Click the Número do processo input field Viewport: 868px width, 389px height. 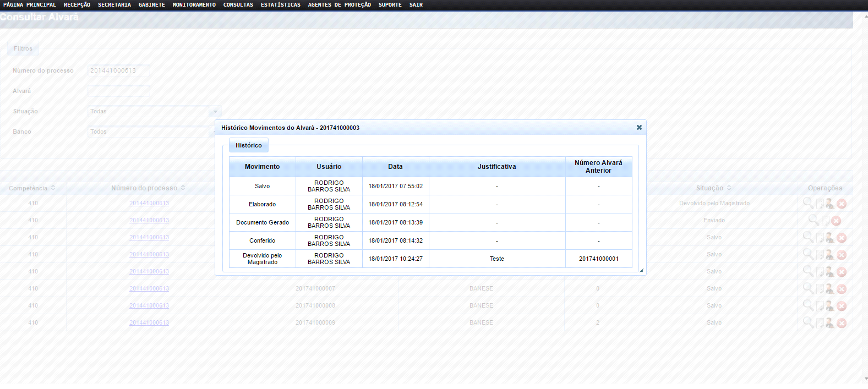pyautogui.click(x=118, y=71)
